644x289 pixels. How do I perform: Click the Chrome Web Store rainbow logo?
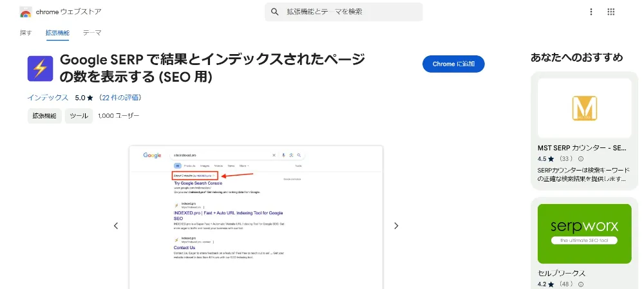click(x=26, y=12)
